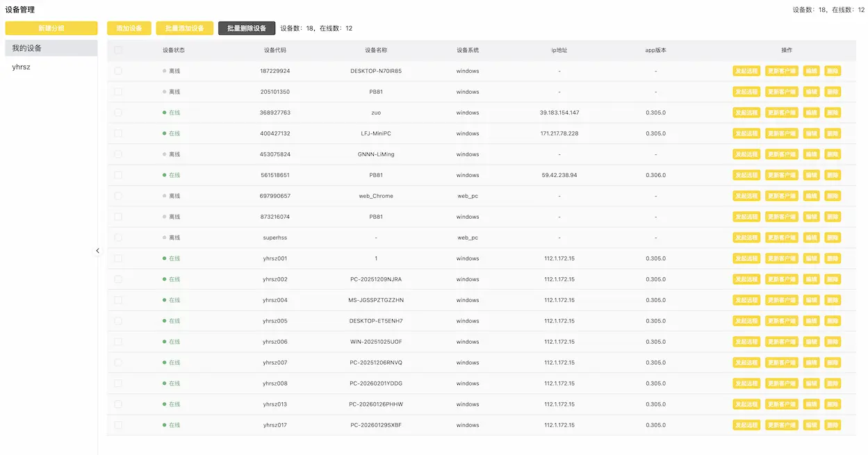Click the 新建分组 button
This screenshot has width=868, height=455.
tap(51, 28)
